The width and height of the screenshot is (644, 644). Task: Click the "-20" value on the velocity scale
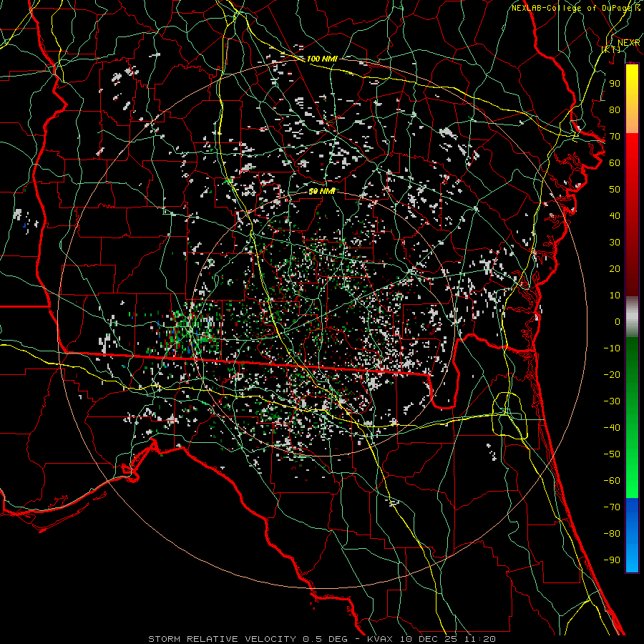(x=612, y=375)
